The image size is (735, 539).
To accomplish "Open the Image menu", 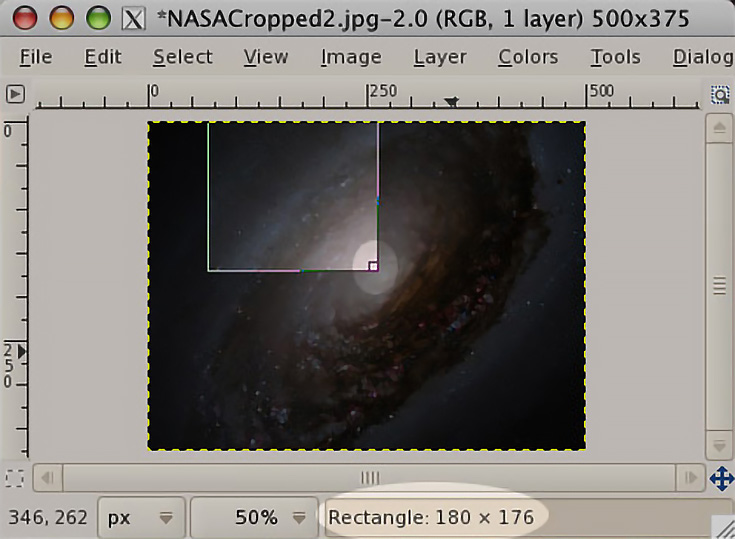I will [x=351, y=57].
